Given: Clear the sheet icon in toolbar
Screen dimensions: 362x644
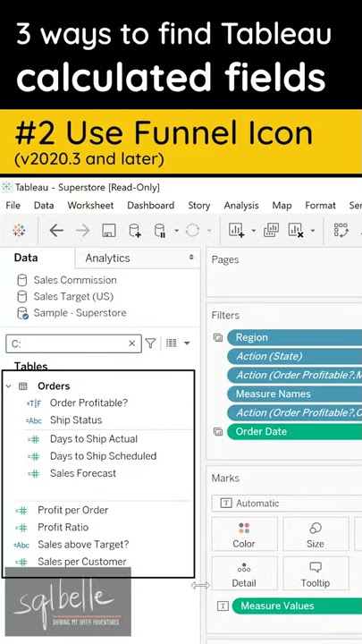Looking at the screenshot, I should [296, 230].
